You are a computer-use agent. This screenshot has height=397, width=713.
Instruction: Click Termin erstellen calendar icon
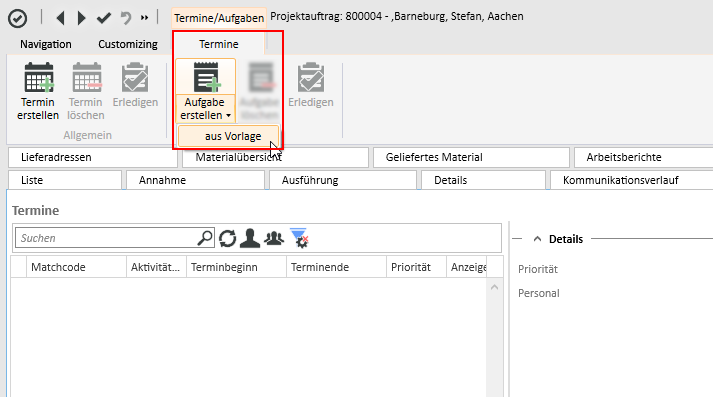pyautogui.click(x=39, y=78)
